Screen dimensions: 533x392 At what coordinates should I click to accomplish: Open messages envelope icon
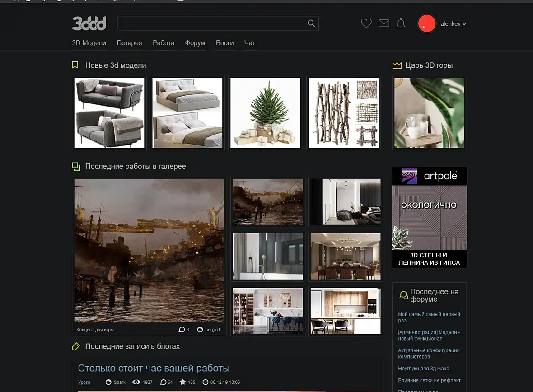click(x=384, y=23)
